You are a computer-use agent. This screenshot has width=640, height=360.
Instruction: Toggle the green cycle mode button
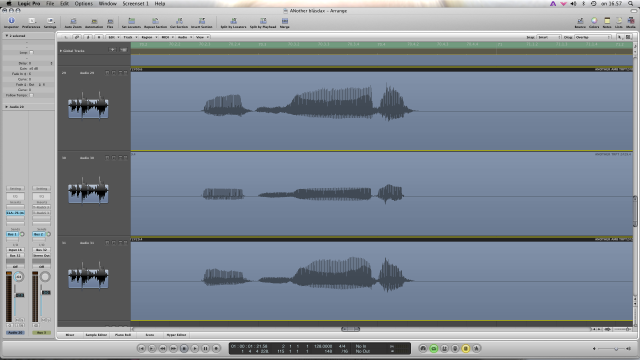tap(433, 348)
